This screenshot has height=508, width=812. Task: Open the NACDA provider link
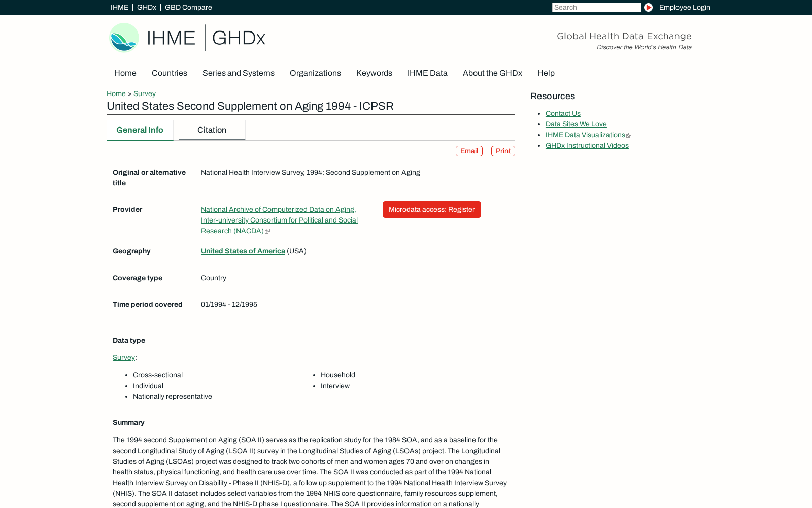click(279, 220)
